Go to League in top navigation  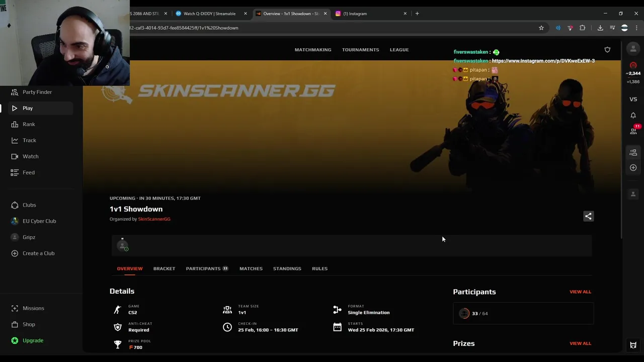pyautogui.click(x=399, y=50)
